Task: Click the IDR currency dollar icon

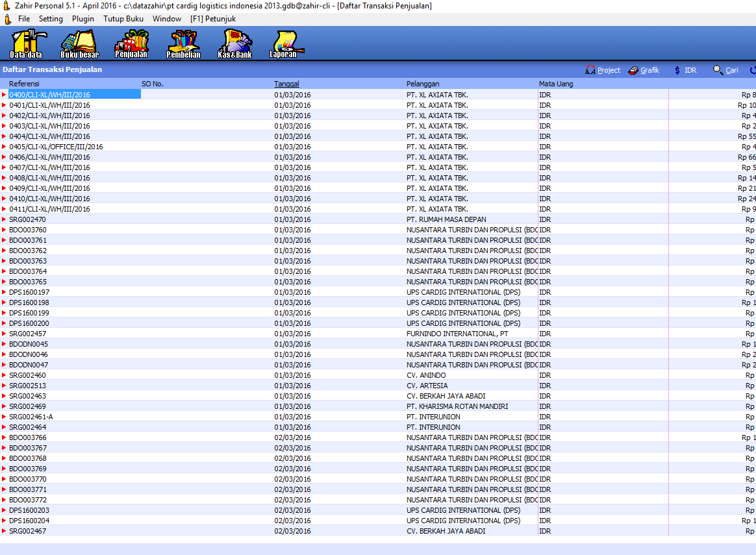Action: [x=677, y=70]
